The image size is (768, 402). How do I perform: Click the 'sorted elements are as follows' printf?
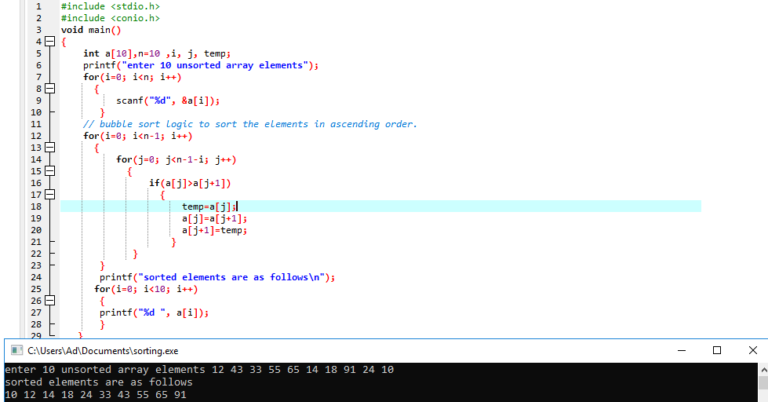[x=217, y=277]
